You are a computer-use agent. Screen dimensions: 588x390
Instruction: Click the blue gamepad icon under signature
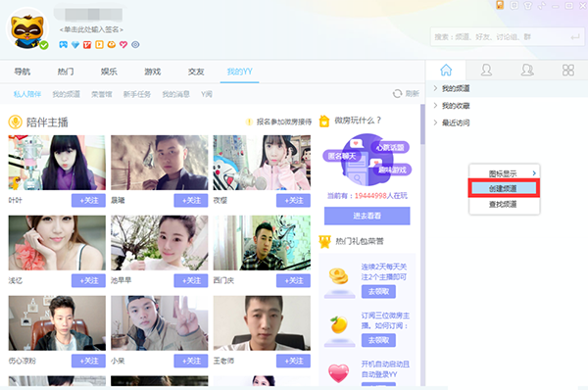[x=64, y=45]
